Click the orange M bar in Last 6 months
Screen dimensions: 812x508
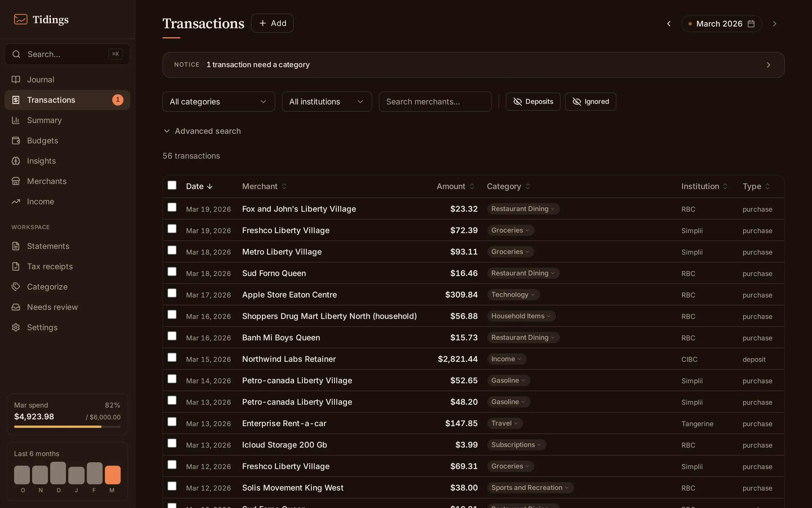coord(112,475)
